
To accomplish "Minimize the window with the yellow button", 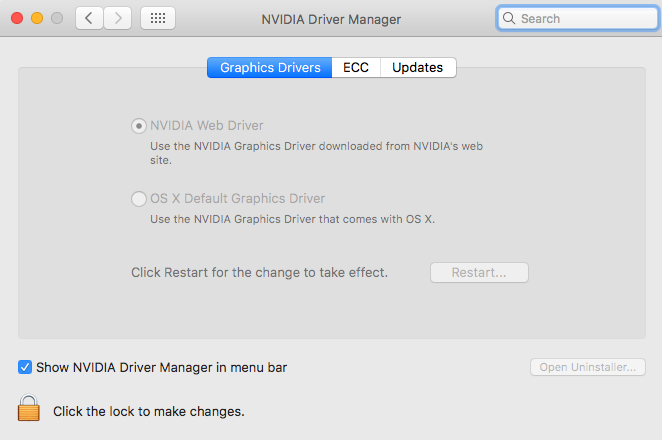I will [37, 18].
